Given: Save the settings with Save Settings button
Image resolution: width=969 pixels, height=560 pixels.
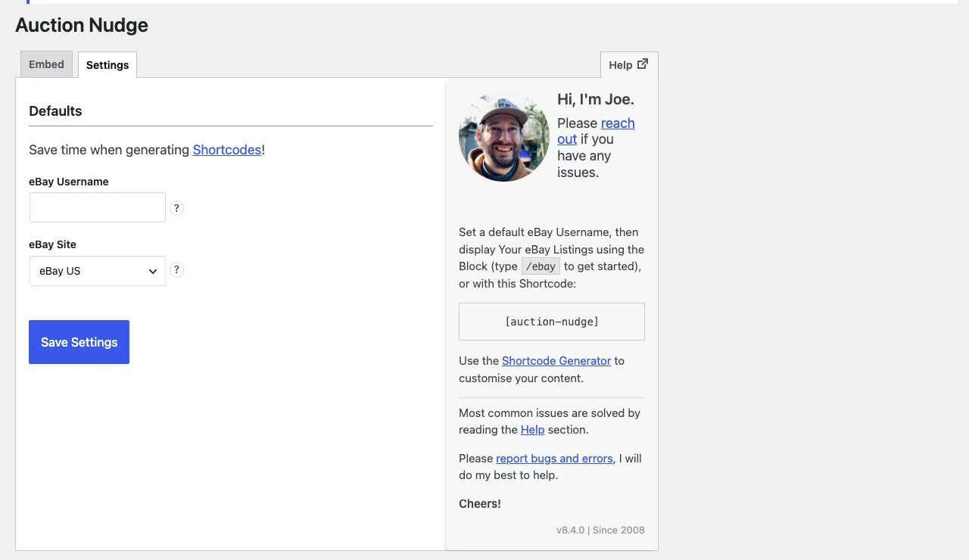Looking at the screenshot, I should click(79, 342).
